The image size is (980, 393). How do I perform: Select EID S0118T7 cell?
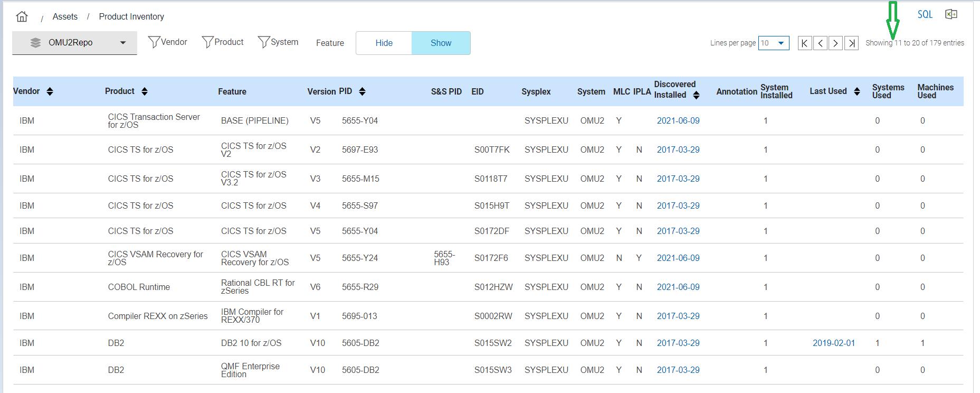click(x=491, y=179)
